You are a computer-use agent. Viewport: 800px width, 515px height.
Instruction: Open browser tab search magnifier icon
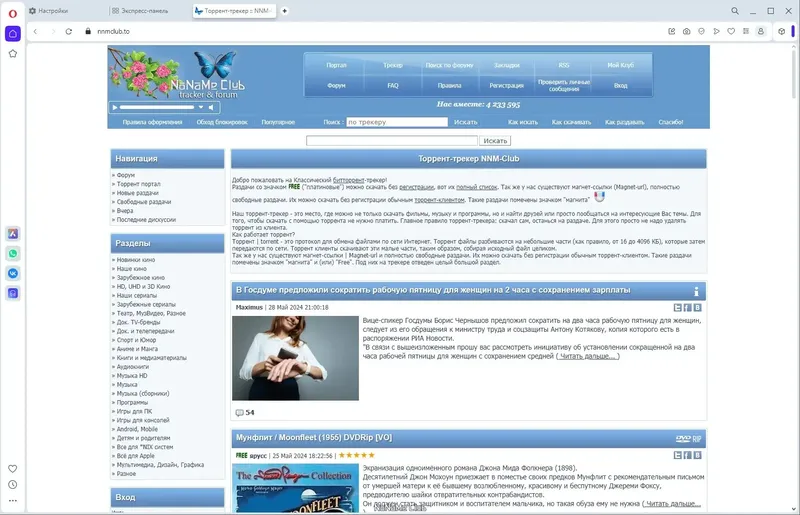click(735, 11)
